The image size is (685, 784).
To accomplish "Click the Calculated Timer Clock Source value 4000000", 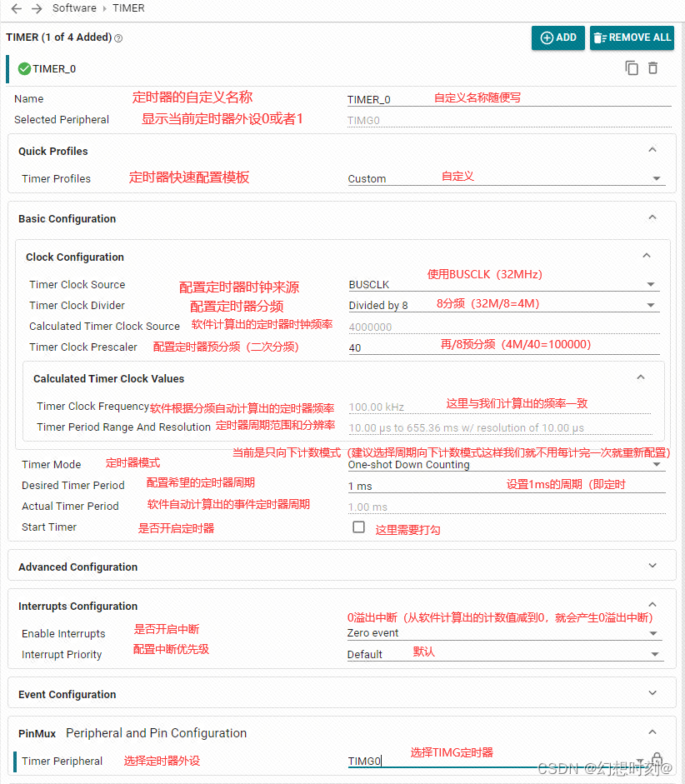I will click(370, 327).
